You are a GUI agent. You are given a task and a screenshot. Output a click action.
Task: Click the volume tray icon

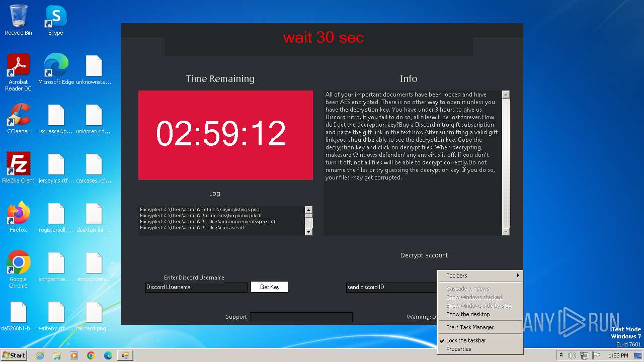[572, 355]
